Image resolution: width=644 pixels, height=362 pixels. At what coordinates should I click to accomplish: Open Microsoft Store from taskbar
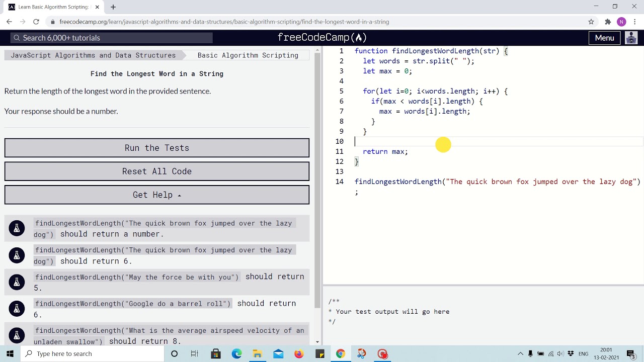point(216,354)
